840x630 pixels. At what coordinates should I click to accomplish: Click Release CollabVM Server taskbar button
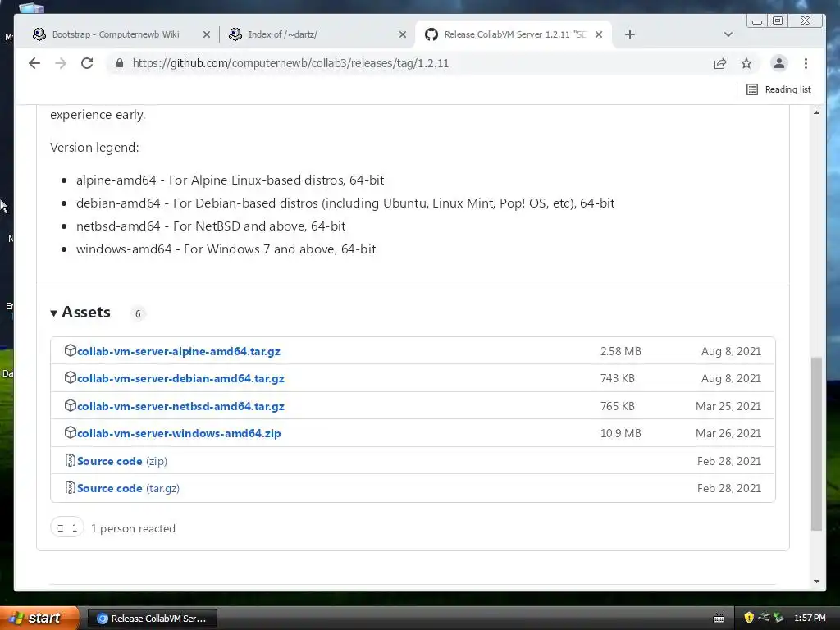(x=152, y=619)
